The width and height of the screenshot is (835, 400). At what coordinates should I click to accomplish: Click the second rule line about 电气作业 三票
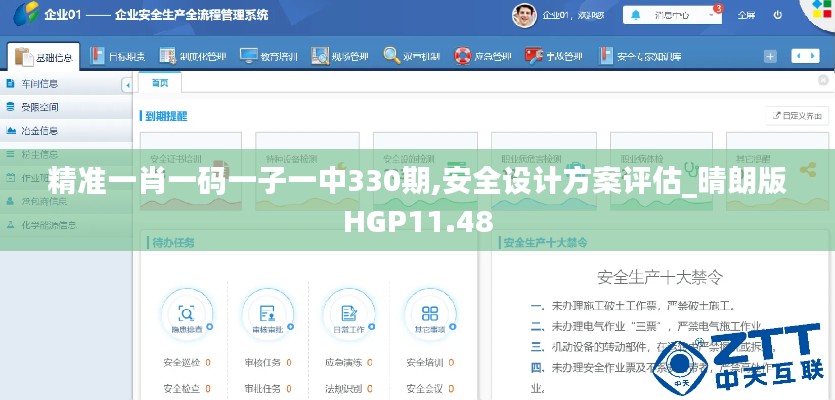pyautogui.click(x=646, y=326)
